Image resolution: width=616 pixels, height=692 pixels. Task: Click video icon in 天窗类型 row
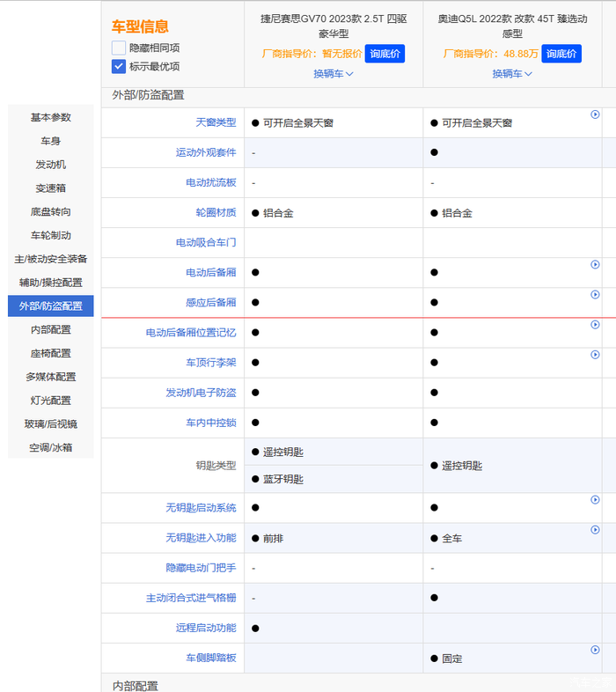coord(595,115)
